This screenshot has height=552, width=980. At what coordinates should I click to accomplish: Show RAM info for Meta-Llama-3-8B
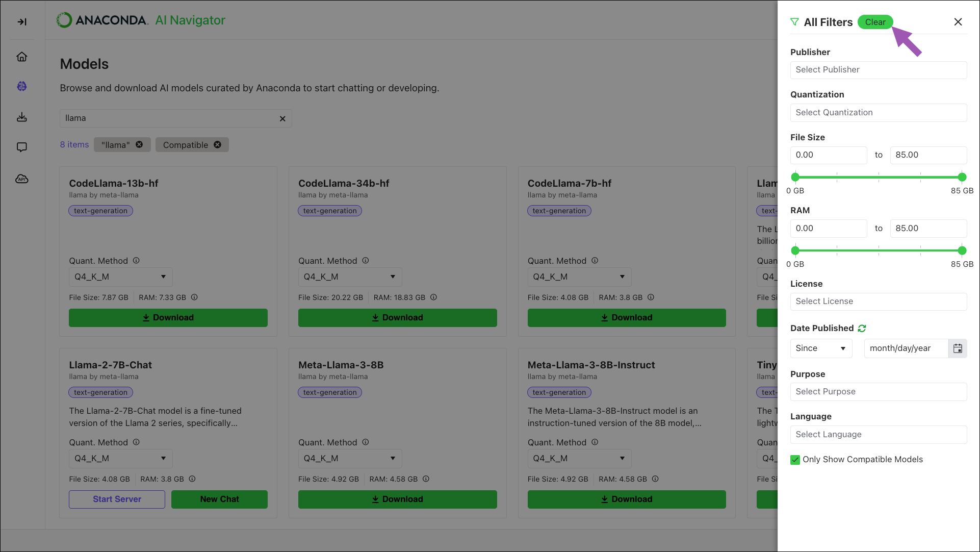point(426,479)
